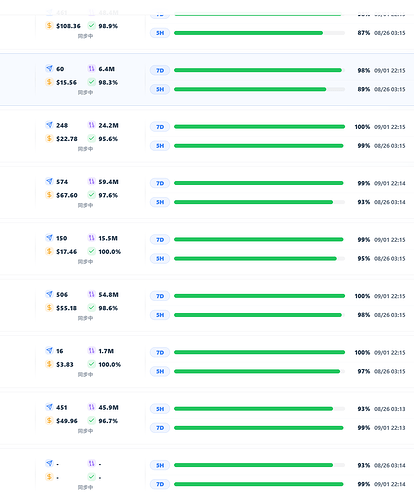This screenshot has width=414, height=499.
Task: Click the 5H badge in the 451 requests row
Action: pyautogui.click(x=160, y=409)
